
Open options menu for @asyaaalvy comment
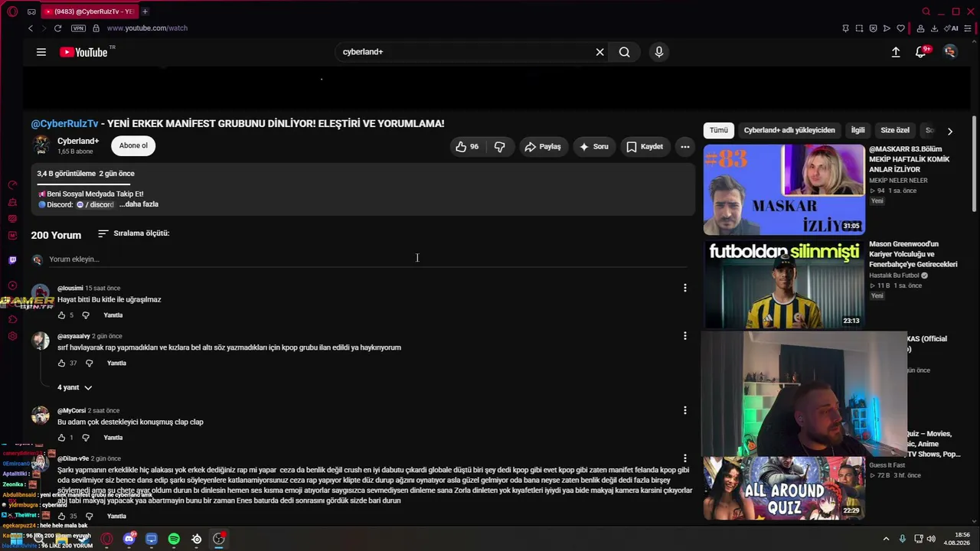685,336
